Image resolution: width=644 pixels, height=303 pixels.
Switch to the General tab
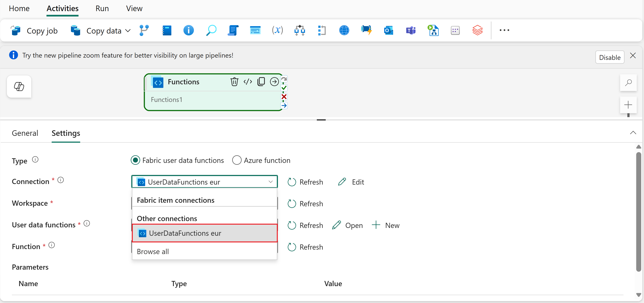pyautogui.click(x=25, y=133)
